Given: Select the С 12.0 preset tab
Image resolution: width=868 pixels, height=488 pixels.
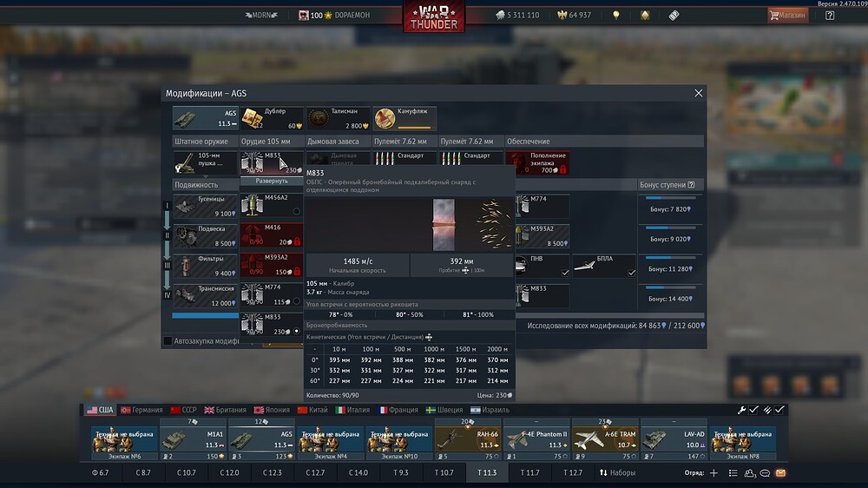Looking at the screenshot, I should 229,472.
